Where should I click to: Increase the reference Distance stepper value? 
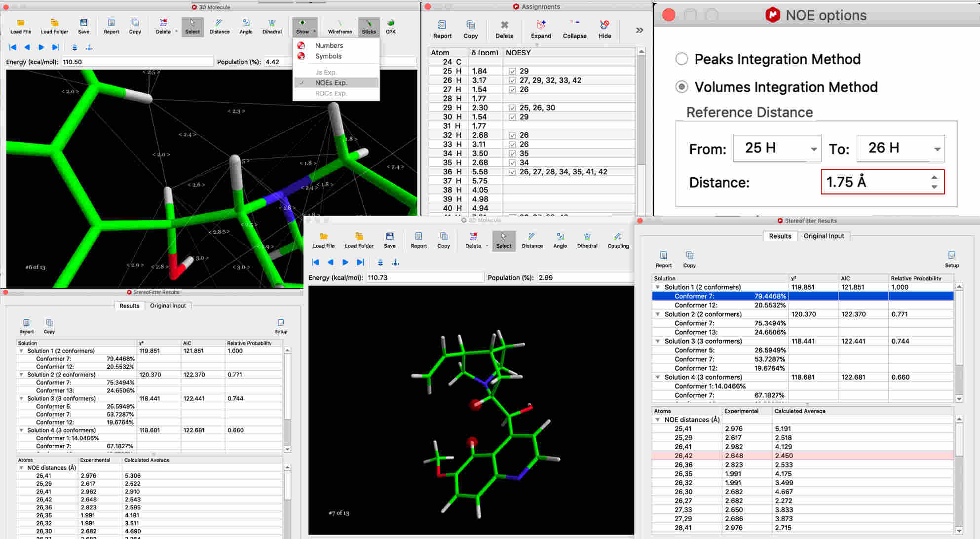tap(934, 177)
